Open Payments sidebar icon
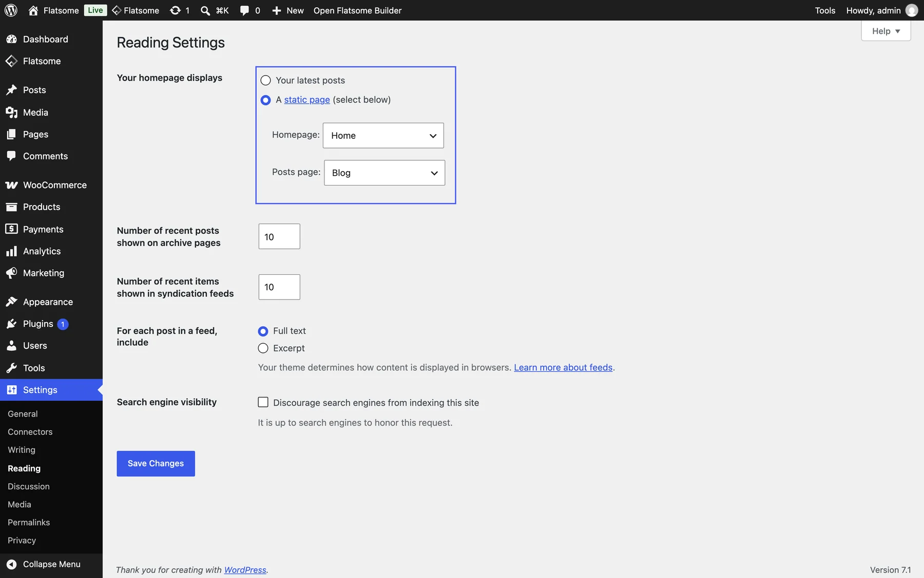This screenshot has width=924, height=578. 11,229
